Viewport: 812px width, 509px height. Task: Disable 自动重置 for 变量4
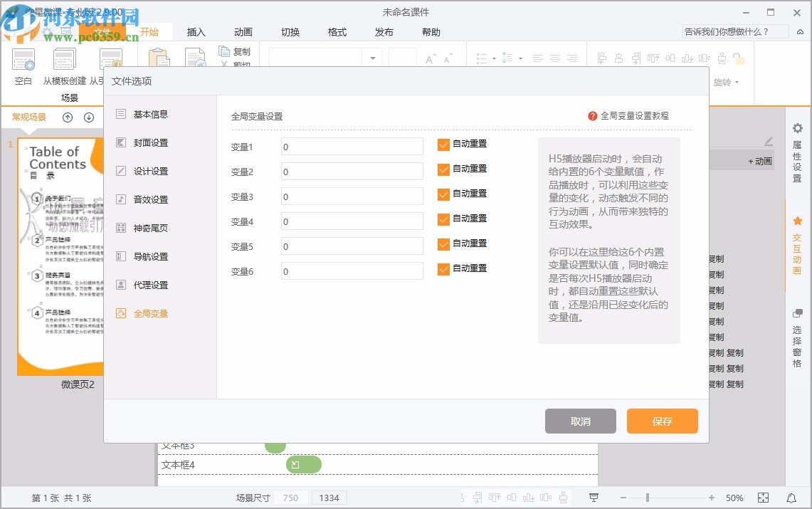pos(444,219)
